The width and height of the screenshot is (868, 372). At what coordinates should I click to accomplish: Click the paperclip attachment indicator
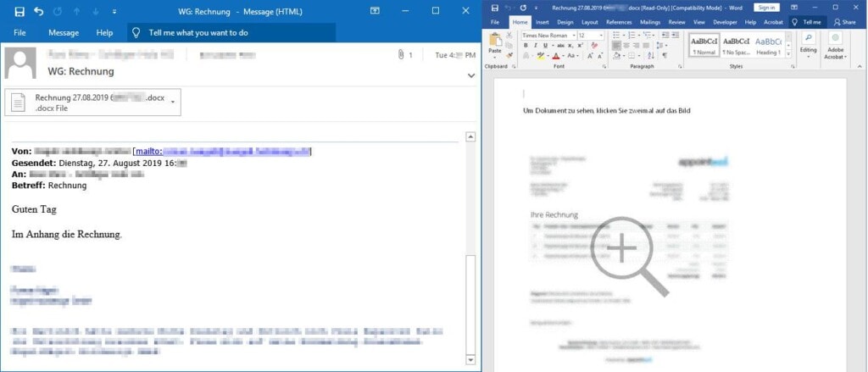tap(401, 55)
